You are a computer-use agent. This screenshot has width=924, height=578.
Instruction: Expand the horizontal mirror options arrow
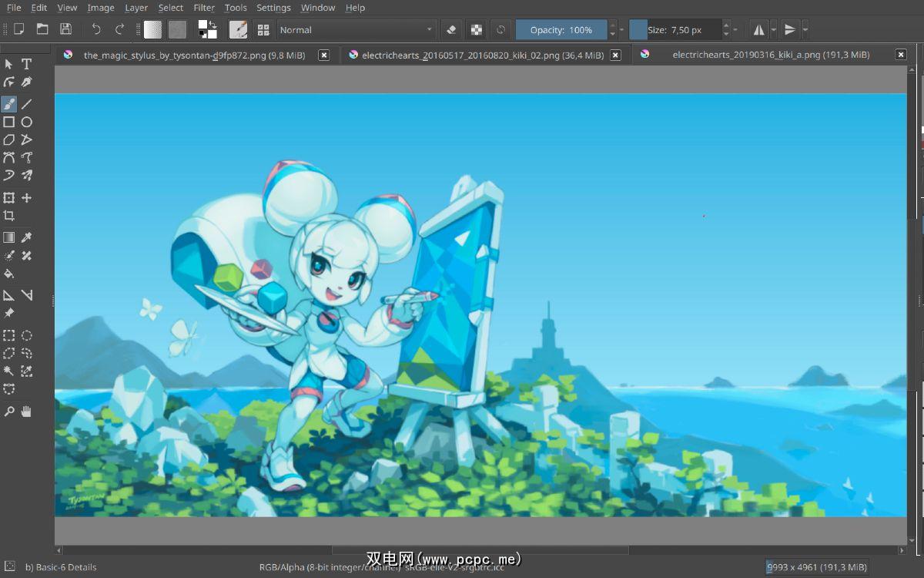click(x=774, y=30)
